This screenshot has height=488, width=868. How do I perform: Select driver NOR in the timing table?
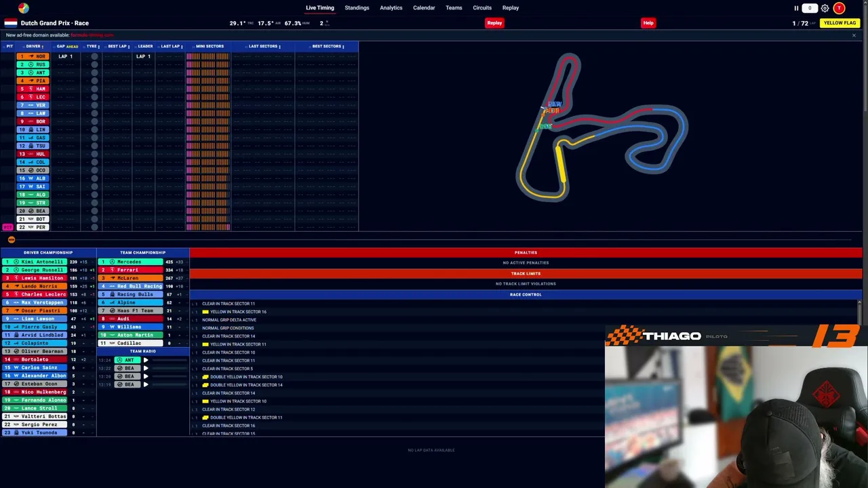tap(32, 56)
